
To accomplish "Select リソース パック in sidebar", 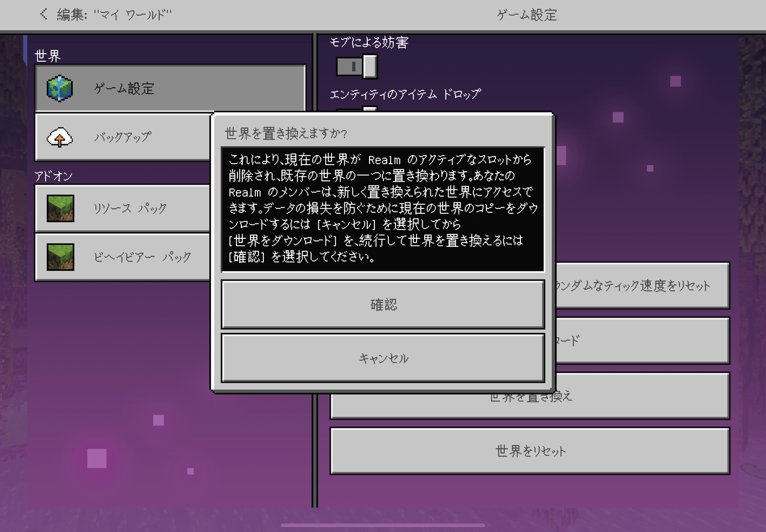I will pos(123,209).
